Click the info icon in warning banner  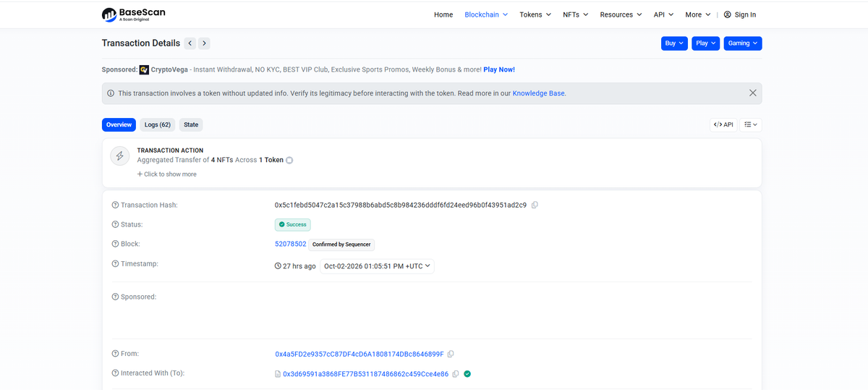[x=111, y=93]
